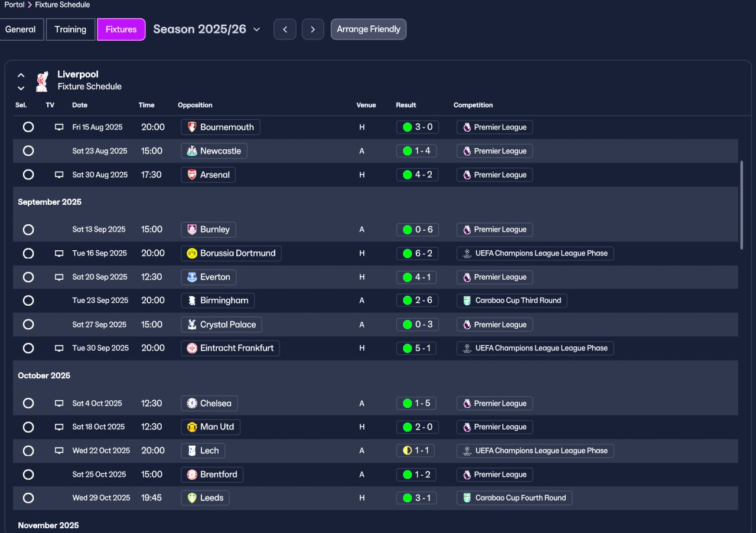The image size is (756, 533).
Task: Click the fixture list vertical scrollbar
Action: point(742,205)
